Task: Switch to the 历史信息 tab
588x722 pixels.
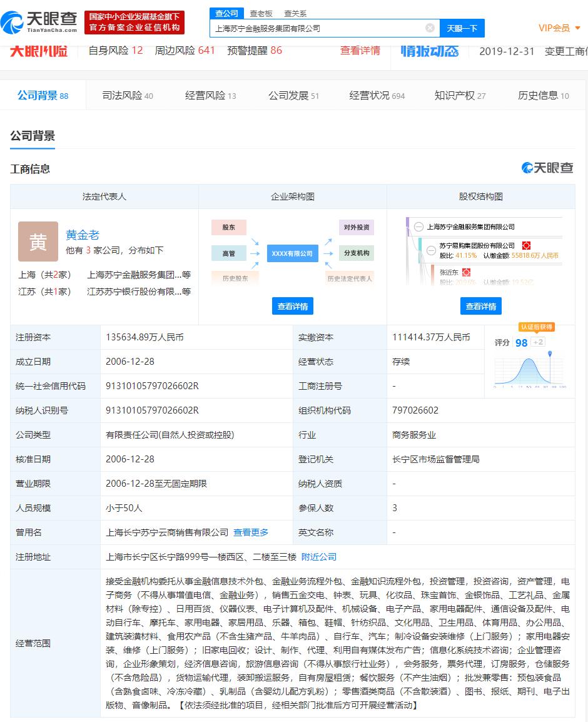Action: (538, 96)
